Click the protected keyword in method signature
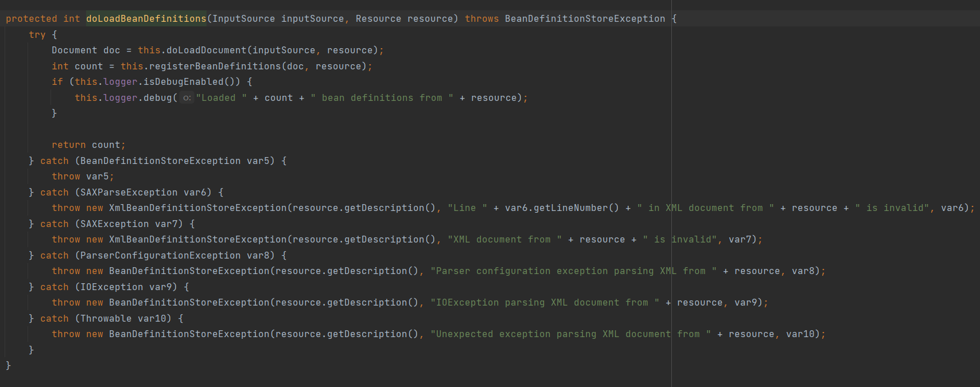Image resolution: width=980 pixels, height=387 pixels. (x=32, y=19)
